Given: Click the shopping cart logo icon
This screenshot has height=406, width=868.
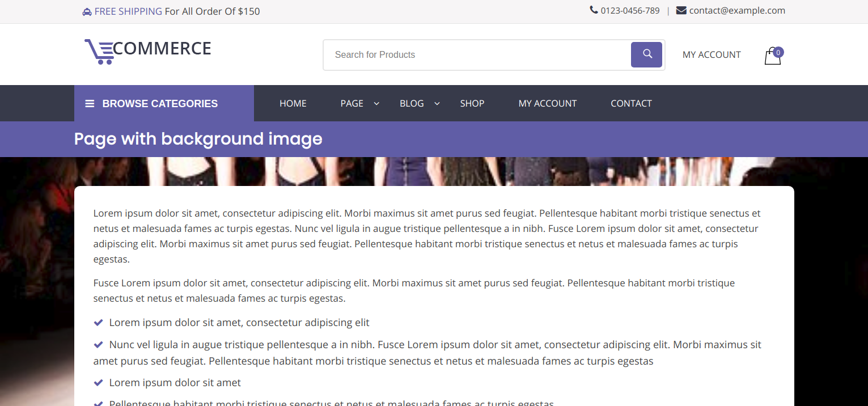Looking at the screenshot, I should point(99,52).
